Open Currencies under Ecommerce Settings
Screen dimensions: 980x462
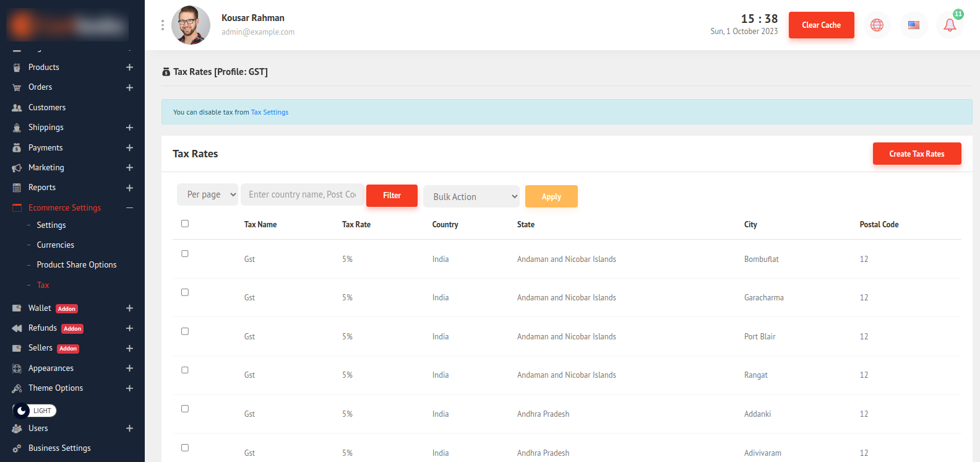(55, 245)
